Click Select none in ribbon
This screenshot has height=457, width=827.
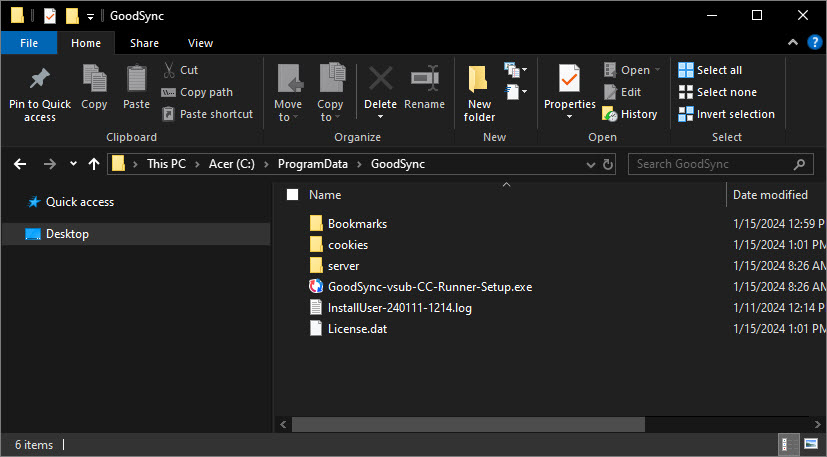click(x=717, y=92)
